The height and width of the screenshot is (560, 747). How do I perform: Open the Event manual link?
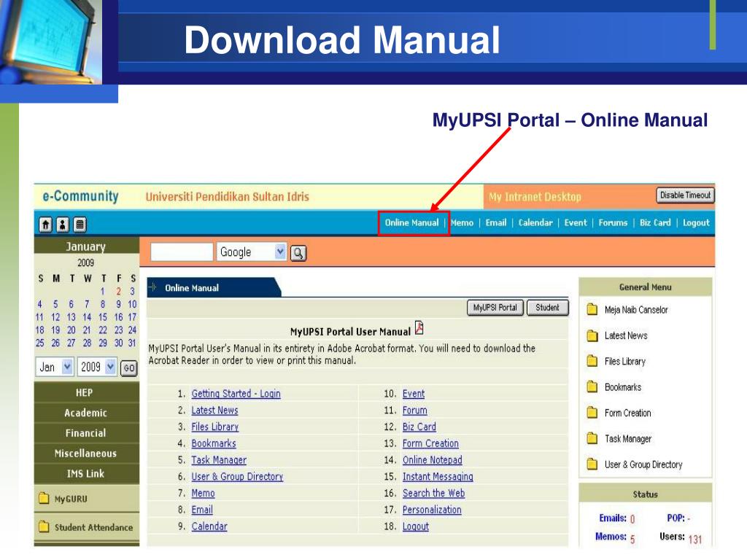tap(414, 394)
